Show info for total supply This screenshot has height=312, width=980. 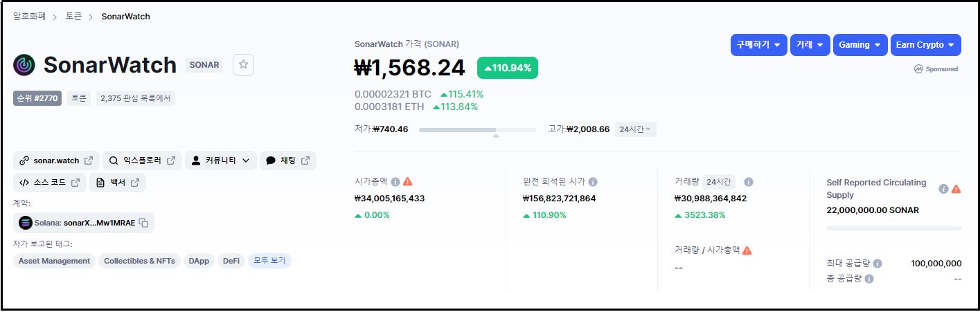869,279
